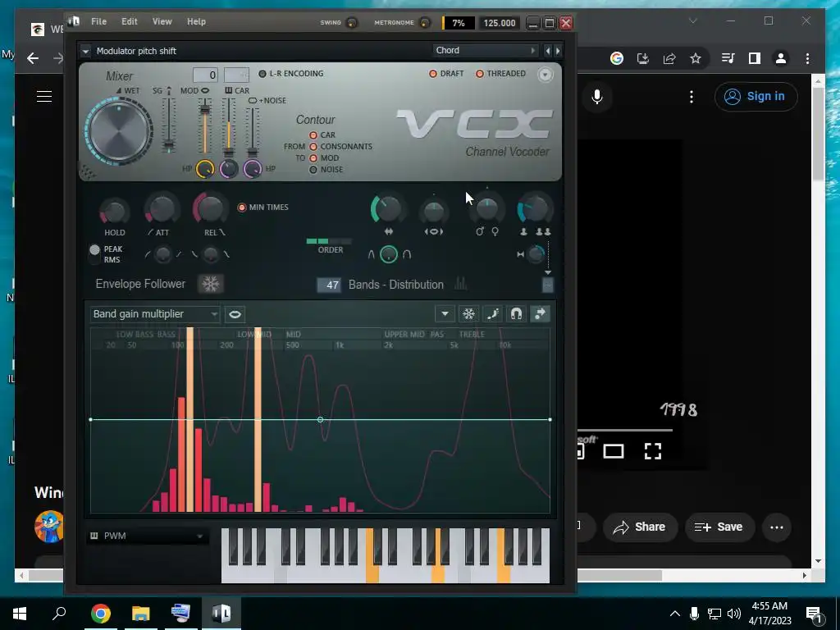Click the step arrow icon in editor toolbar

pos(540,314)
